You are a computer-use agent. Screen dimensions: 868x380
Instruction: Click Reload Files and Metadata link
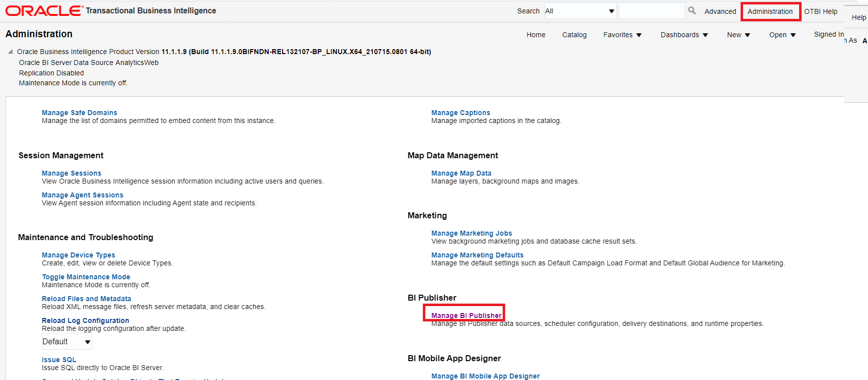coord(86,299)
